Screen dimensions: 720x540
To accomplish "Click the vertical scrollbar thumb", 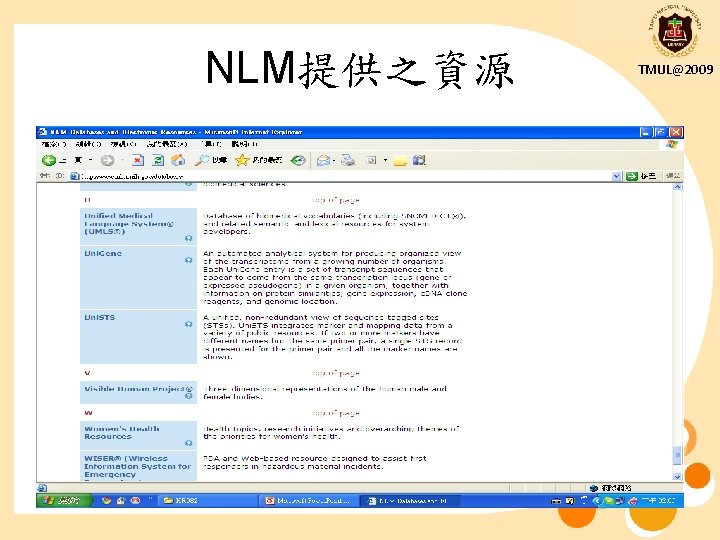I will [x=677, y=456].
